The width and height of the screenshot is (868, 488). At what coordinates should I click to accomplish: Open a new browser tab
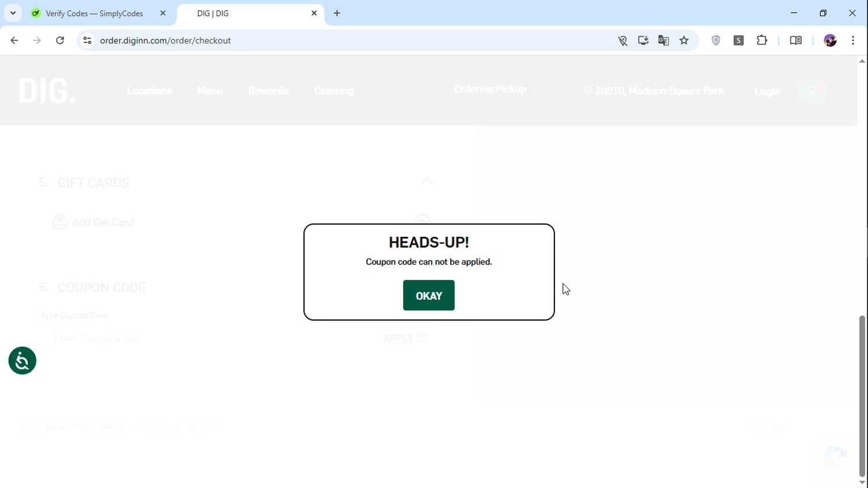[x=337, y=13]
